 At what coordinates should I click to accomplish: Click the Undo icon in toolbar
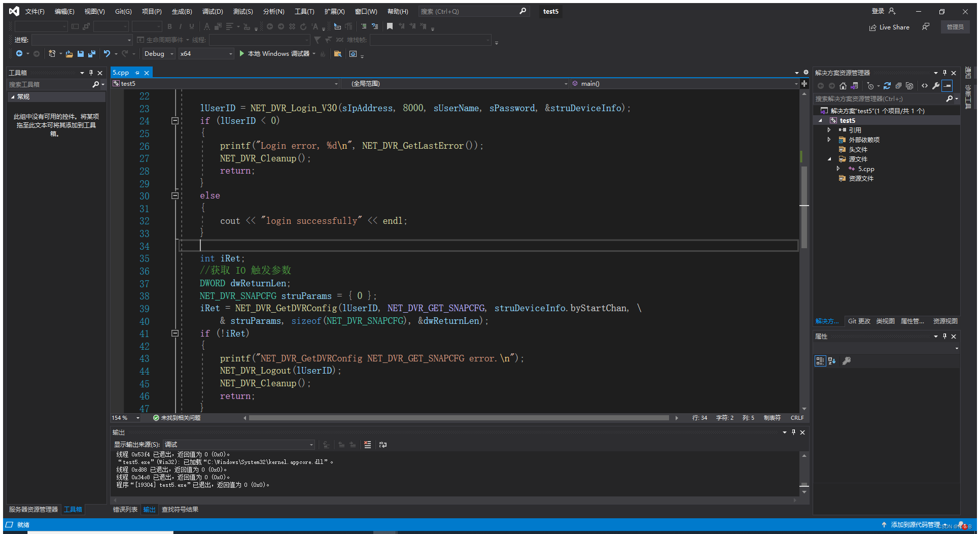click(x=107, y=53)
